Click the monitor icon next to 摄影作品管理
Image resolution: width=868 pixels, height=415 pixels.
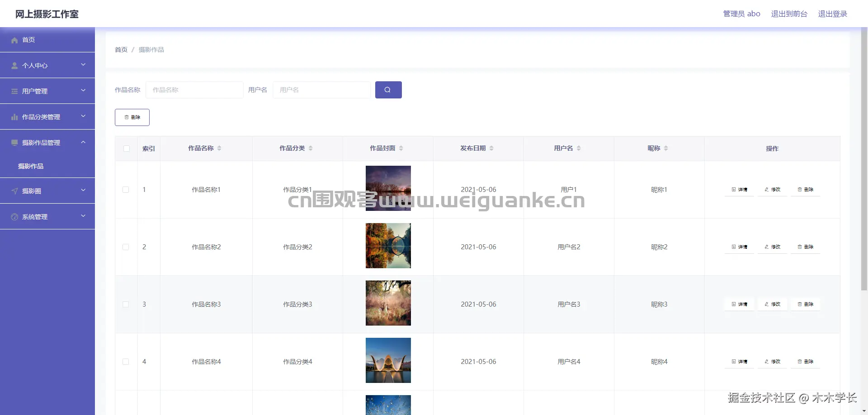point(14,143)
